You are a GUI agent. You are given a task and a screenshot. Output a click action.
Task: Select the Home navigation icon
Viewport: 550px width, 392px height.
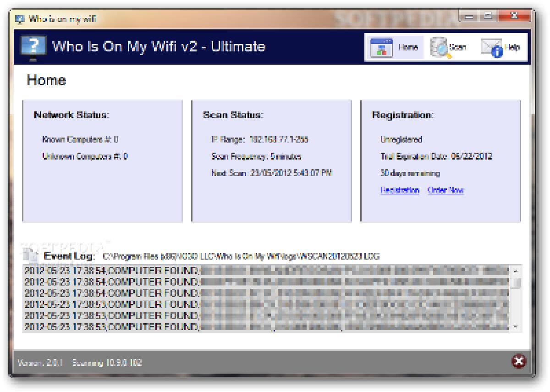[x=381, y=46]
